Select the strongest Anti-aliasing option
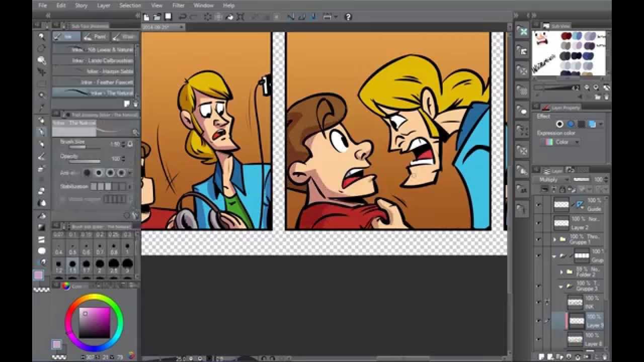644x362 pixels. click(x=121, y=172)
